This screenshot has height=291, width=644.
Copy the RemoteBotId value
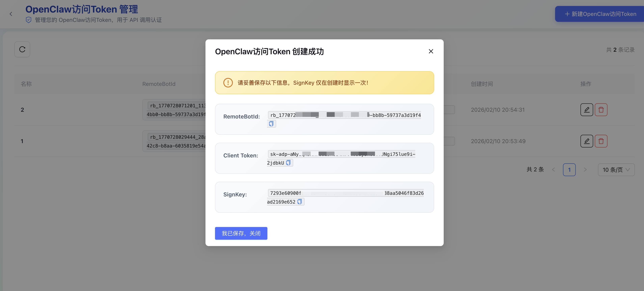(271, 124)
